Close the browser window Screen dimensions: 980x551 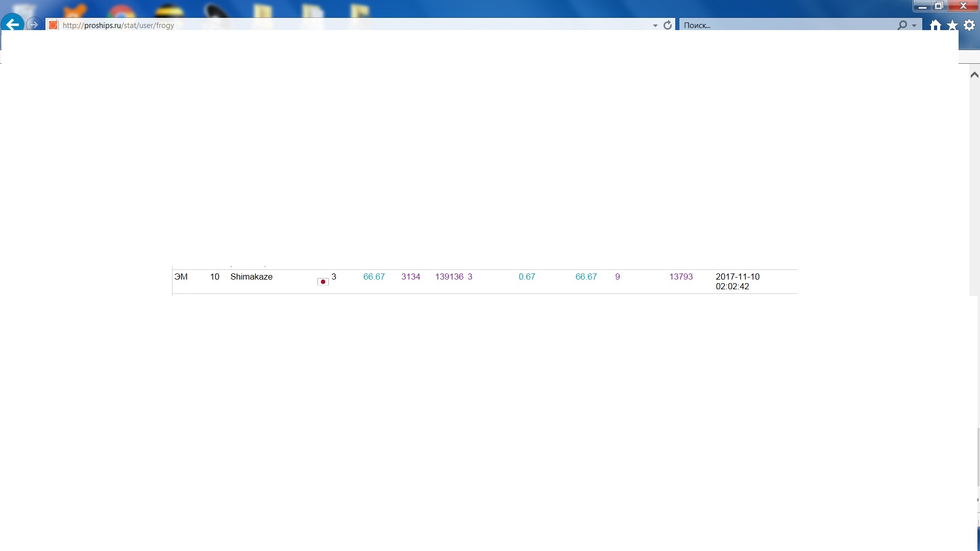tap(963, 6)
